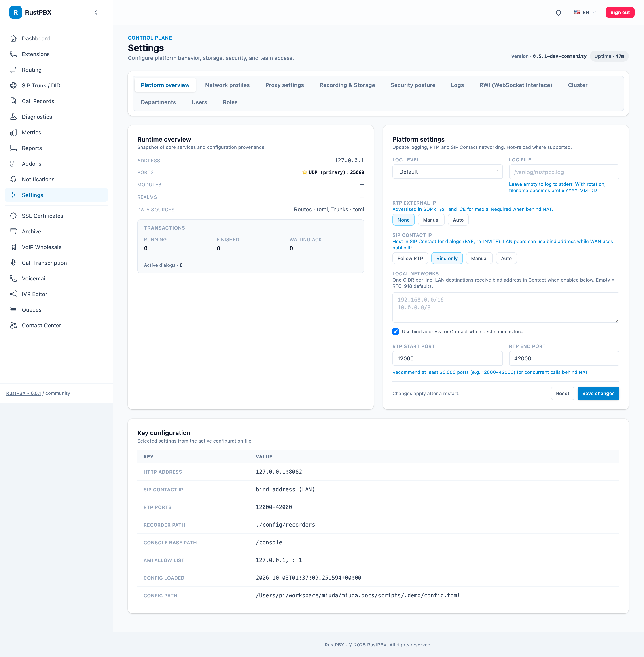Image resolution: width=644 pixels, height=657 pixels.
Task: Click the Log File input field
Action: [564, 172]
